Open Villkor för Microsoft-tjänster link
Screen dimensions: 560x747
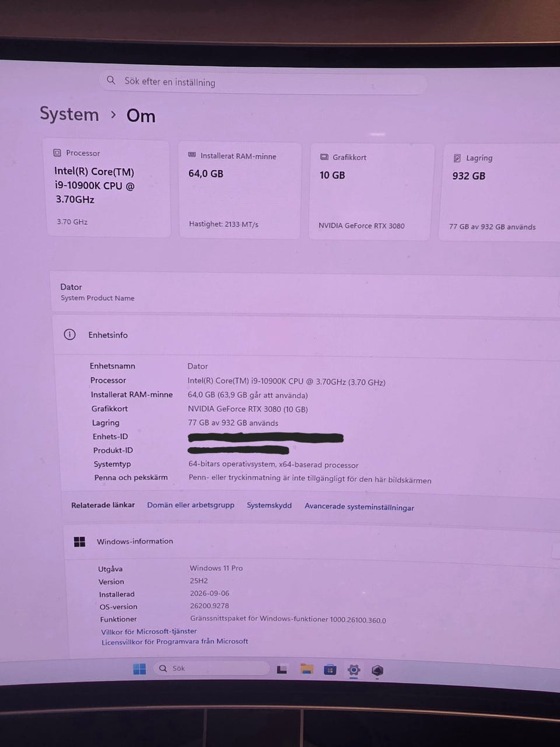pos(149,631)
